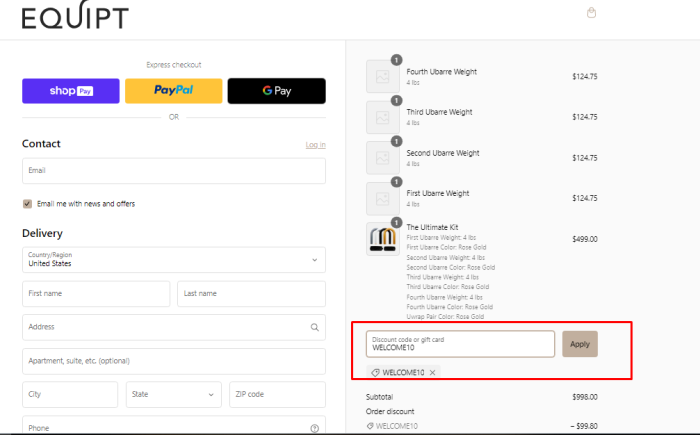Screen dimensions: 700x435
Task: Click the Subtotal amount $998.00
Action: pos(585,397)
